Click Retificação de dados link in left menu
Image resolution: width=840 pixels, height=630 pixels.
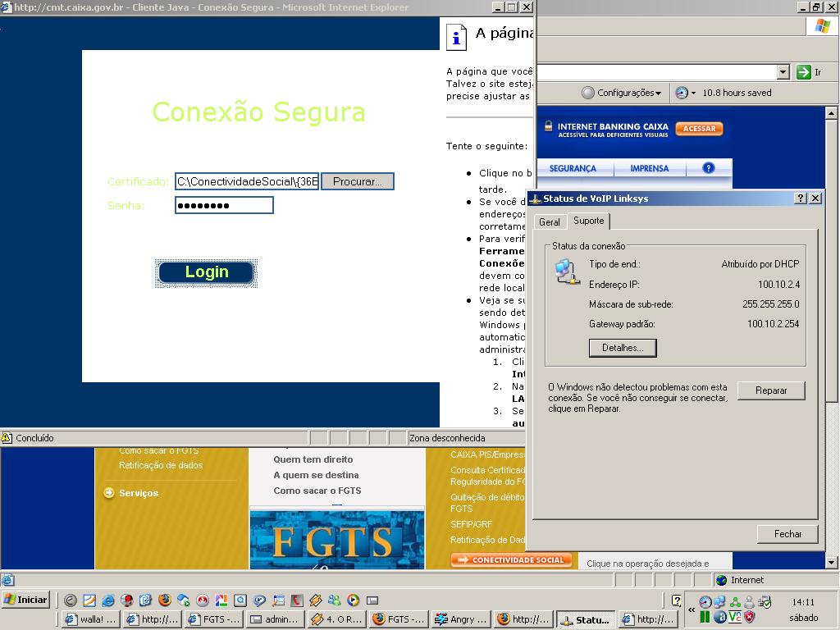point(161,465)
